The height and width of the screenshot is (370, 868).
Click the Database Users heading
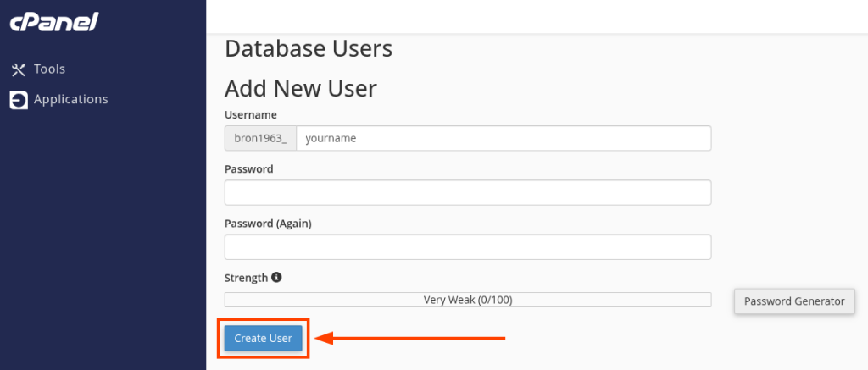point(309,48)
